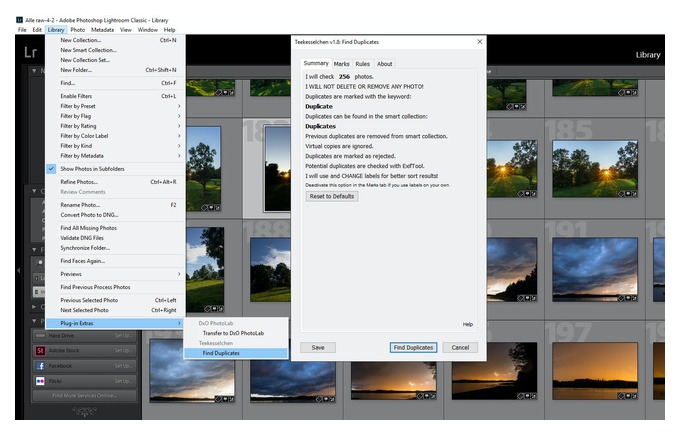680x435 pixels.
Task: Choose Synchronize Folder menu item
Action: click(x=115, y=248)
